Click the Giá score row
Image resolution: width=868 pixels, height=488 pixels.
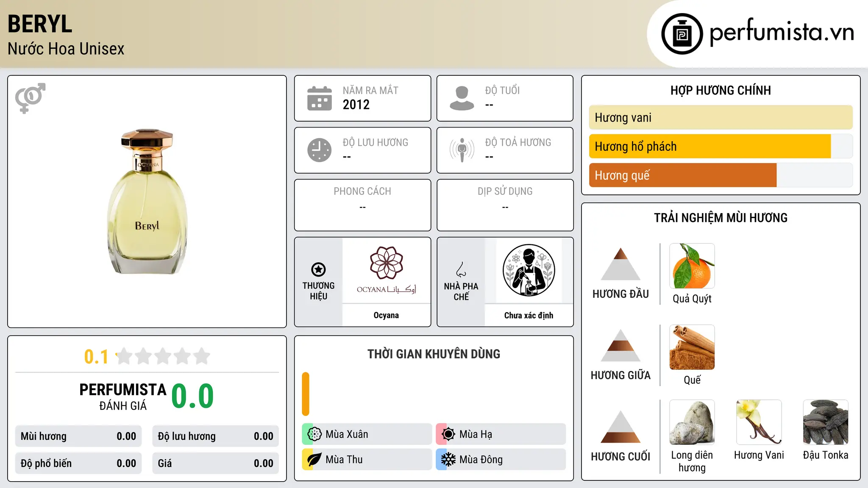pyautogui.click(x=216, y=463)
